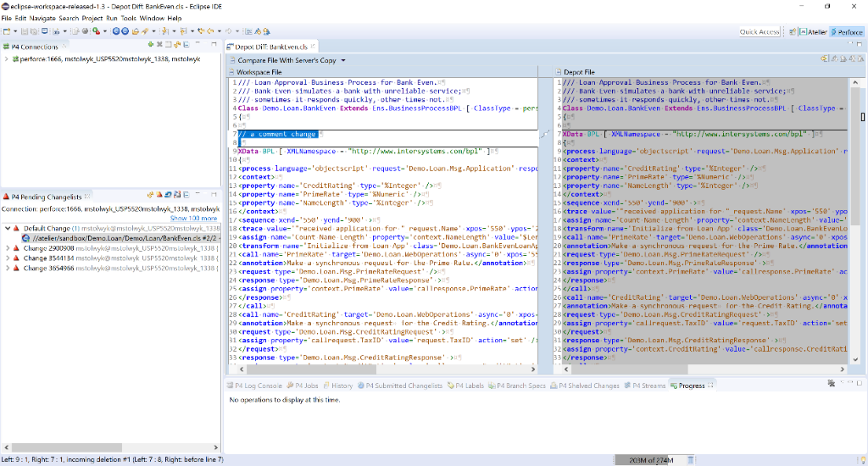Click the Back navigation arrow in the main toolbar
The height and width of the screenshot is (466, 868).
point(210,31)
